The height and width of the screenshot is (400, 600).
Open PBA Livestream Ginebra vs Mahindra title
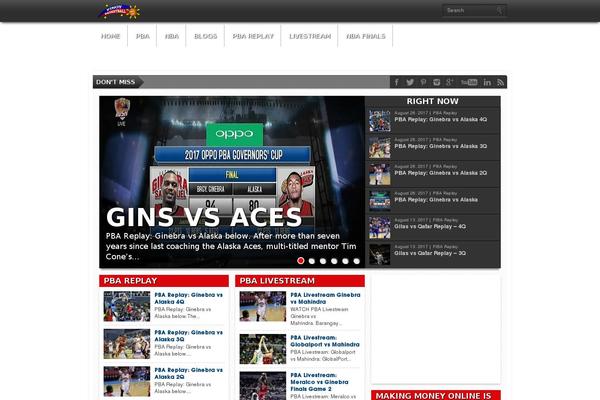325,298
